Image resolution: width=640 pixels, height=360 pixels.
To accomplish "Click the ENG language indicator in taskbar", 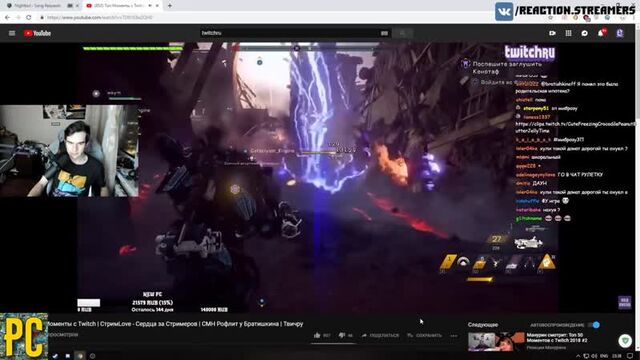I will click(604, 356).
